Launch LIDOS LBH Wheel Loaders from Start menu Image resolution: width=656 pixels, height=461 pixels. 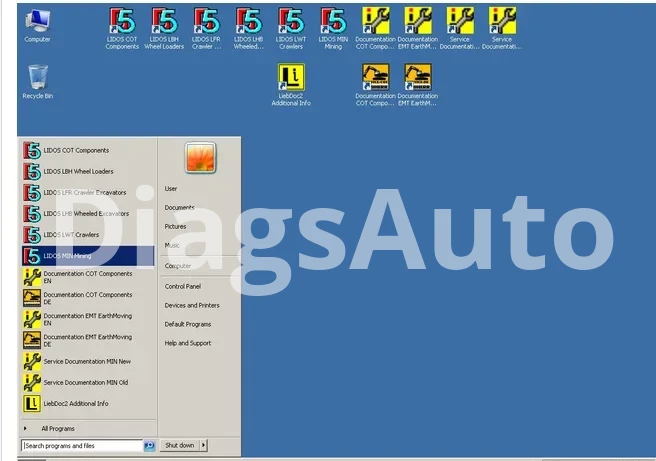[88, 172]
